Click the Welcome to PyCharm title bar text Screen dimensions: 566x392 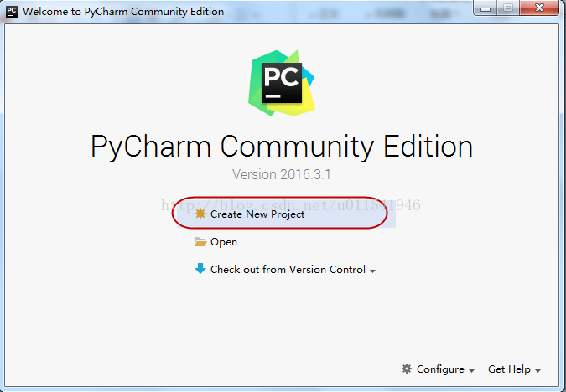click(123, 12)
